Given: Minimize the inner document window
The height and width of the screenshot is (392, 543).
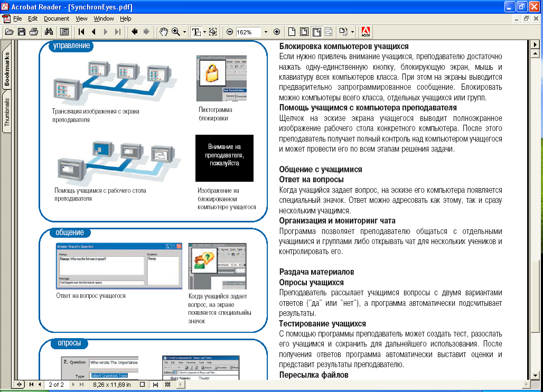Looking at the screenshot, I should pos(517,18).
